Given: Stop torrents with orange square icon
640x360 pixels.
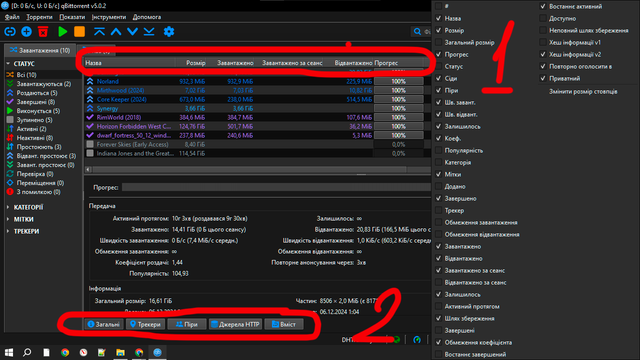Looking at the screenshot, I should coord(79,31).
